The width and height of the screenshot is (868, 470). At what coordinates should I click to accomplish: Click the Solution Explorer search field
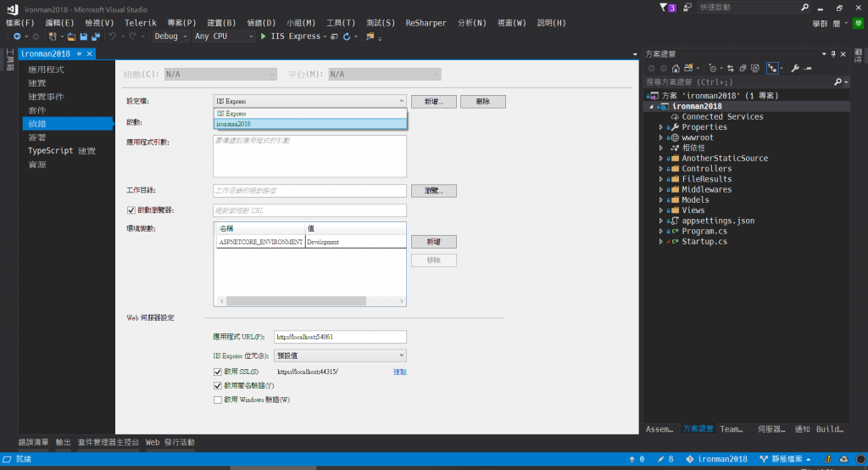pyautogui.click(x=739, y=82)
